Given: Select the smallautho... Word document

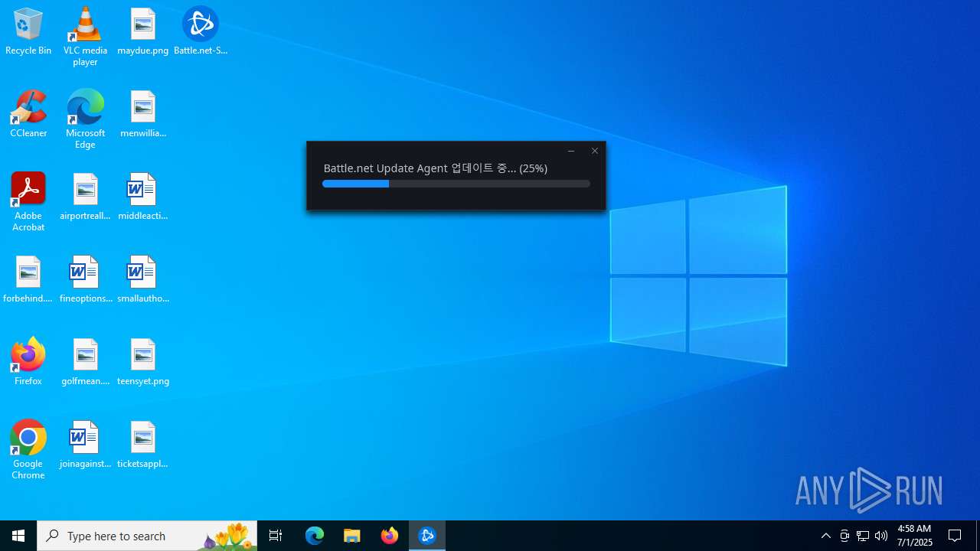Looking at the screenshot, I should [x=142, y=279].
